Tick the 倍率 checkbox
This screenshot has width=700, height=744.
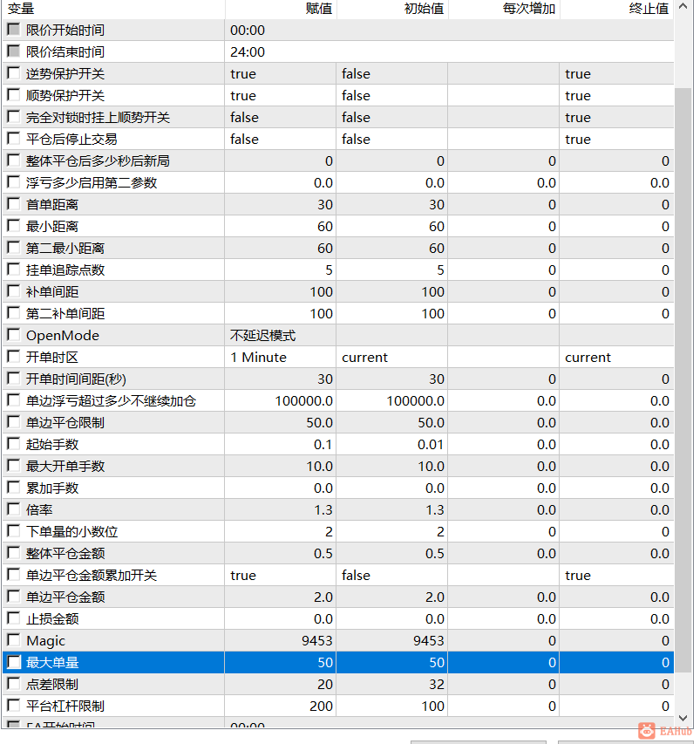pyautogui.click(x=14, y=509)
